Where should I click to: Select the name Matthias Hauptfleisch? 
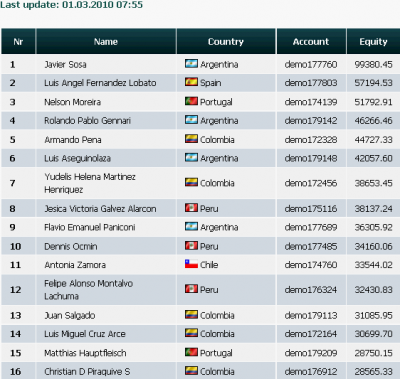pos(85,353)
